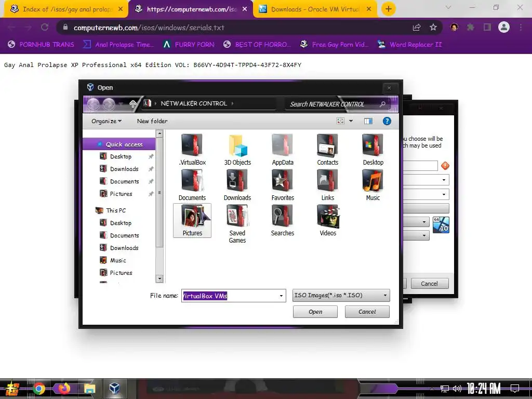The image size is (532, 399).
Task: Open the Contacts folder
Action: (x=327, y=149)
